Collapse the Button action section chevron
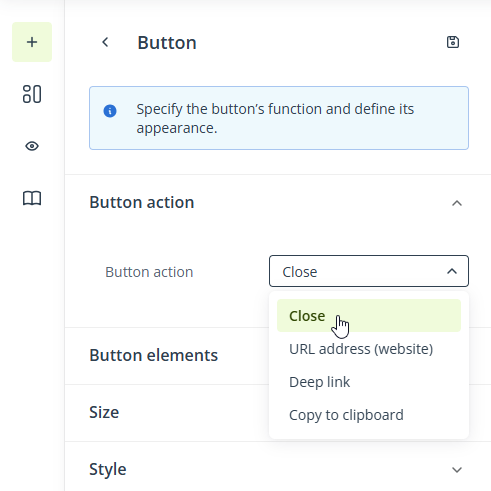This screenshot has width=491, height=491. (x=457, y=203)
